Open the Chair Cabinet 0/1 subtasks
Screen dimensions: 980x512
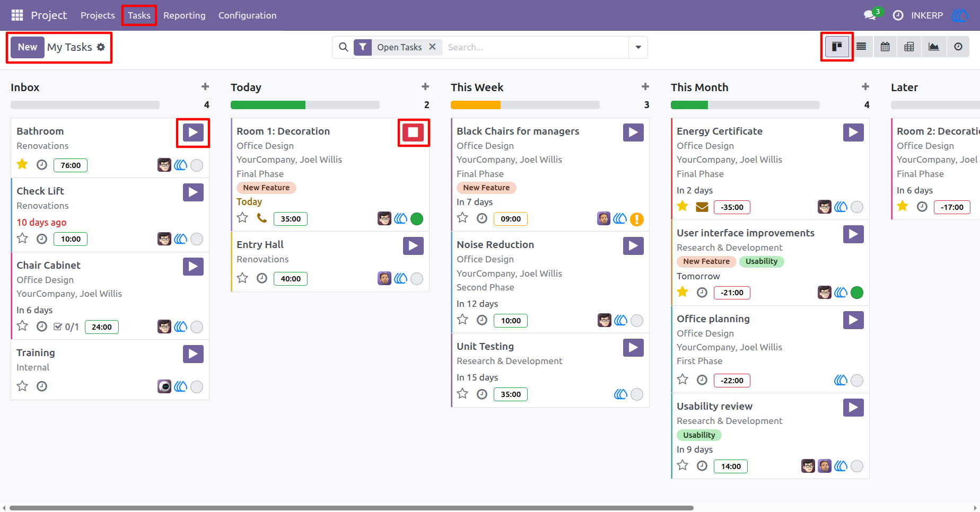pyautogui.click(x=66, y=327)
